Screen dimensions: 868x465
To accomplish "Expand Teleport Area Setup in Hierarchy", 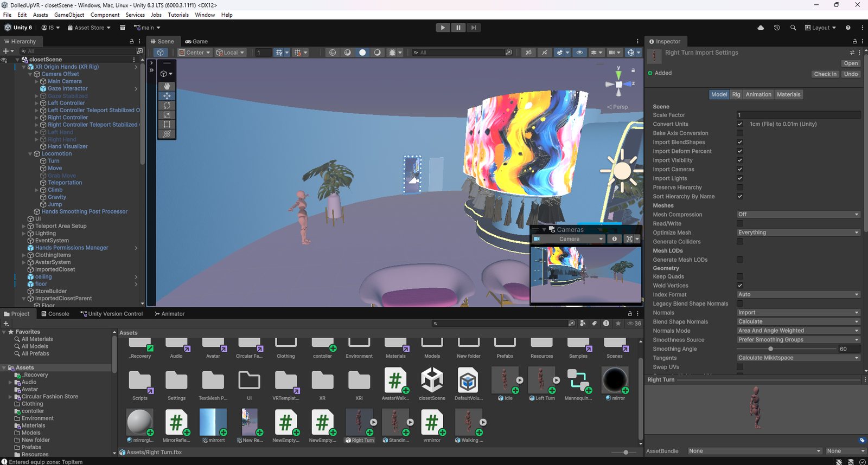I will tap(24, 226).
